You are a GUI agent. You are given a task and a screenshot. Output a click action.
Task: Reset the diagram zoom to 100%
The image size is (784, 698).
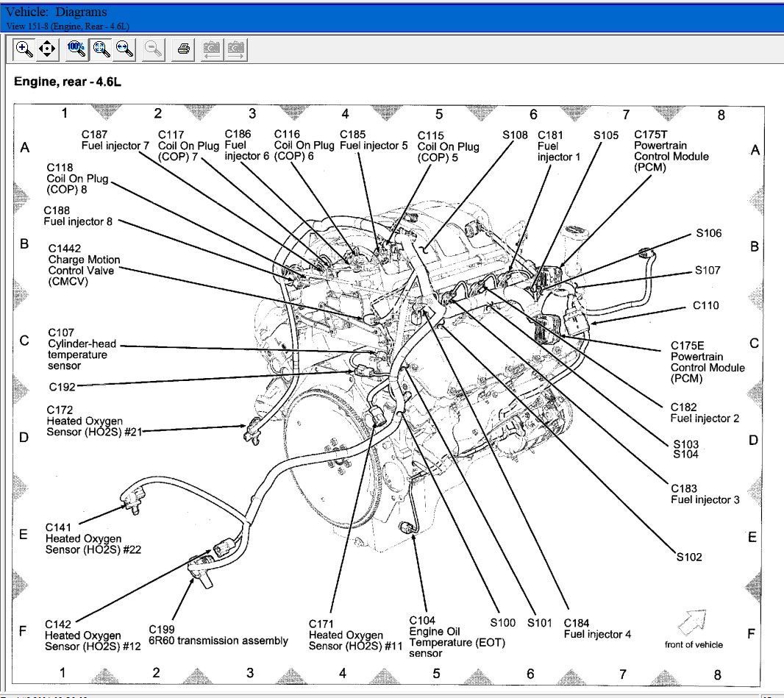(76, 49)
